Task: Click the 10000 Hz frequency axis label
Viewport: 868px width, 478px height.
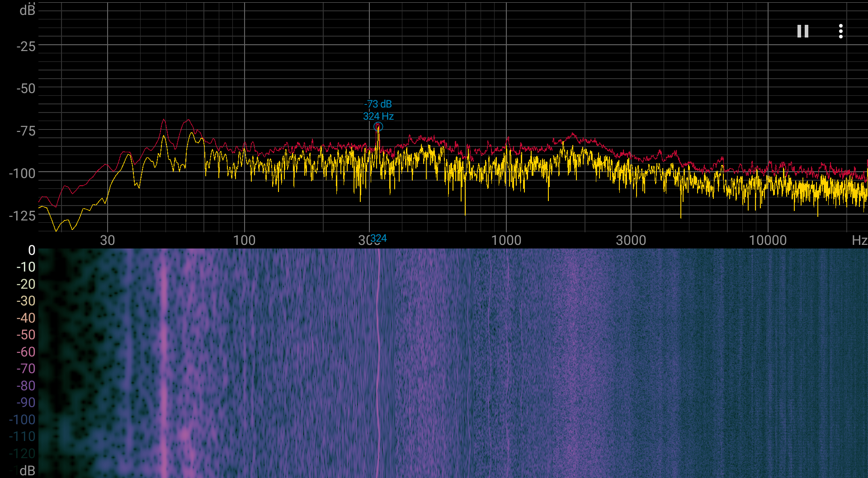Action: [768, 240]
